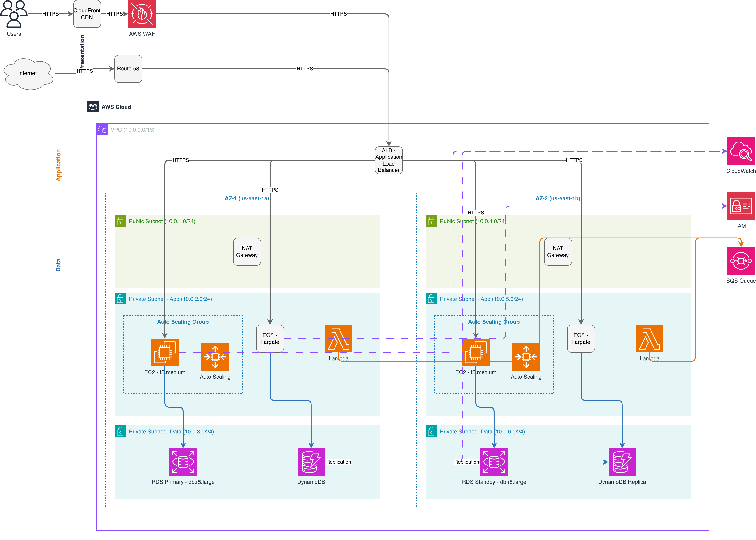Image resolution: width=756 pixels, height=540 pixels.
Task: Click Auto Scaling Group title in AZ-1
Action: pos(183,322)
